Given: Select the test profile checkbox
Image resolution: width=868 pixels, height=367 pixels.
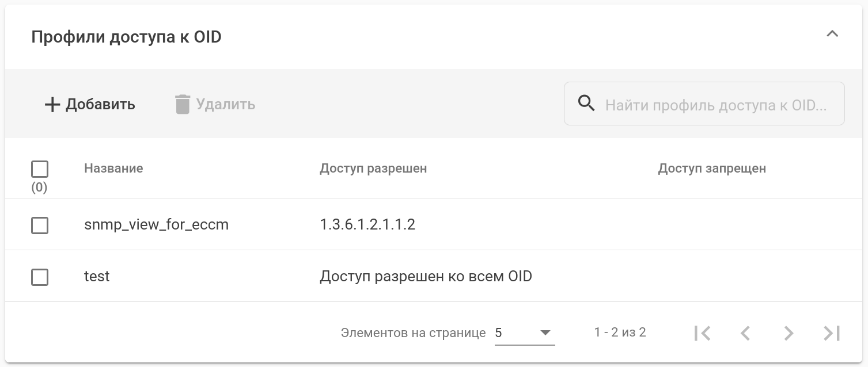Looking at the screenshot, I should tap(40, 277).
